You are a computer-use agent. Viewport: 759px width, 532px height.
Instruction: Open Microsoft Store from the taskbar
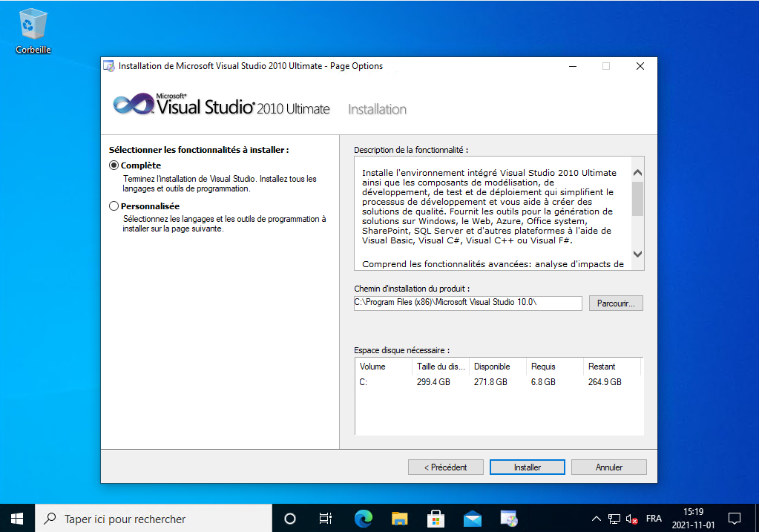pos(436,519)
